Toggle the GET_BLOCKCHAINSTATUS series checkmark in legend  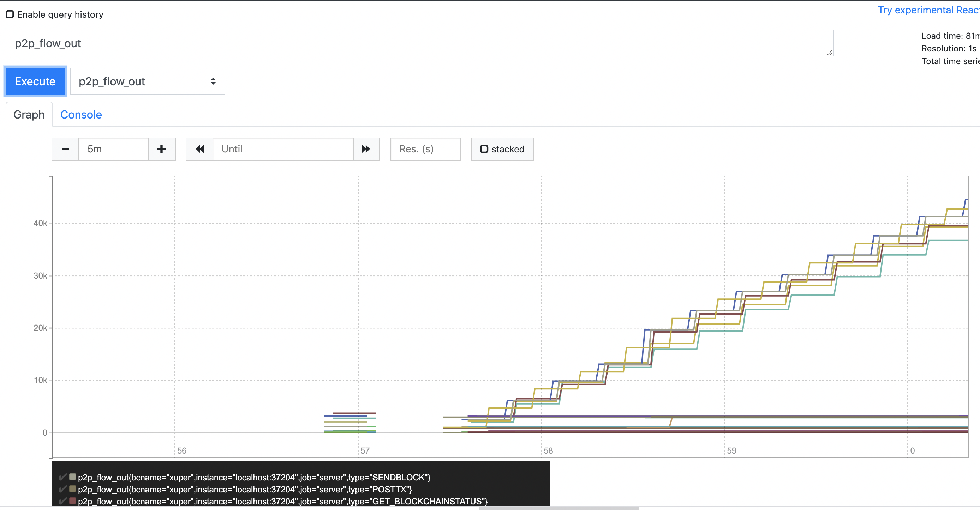(x=63, y=501)
